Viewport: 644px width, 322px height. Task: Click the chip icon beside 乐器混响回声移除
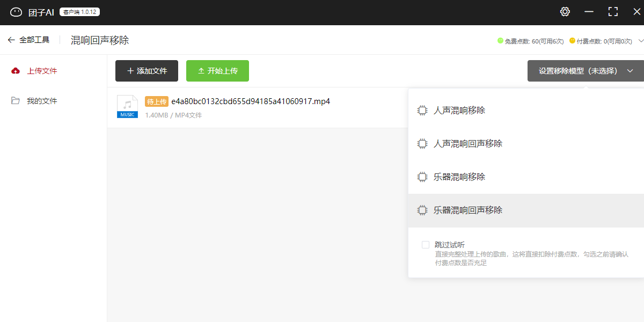click(422, 210)
